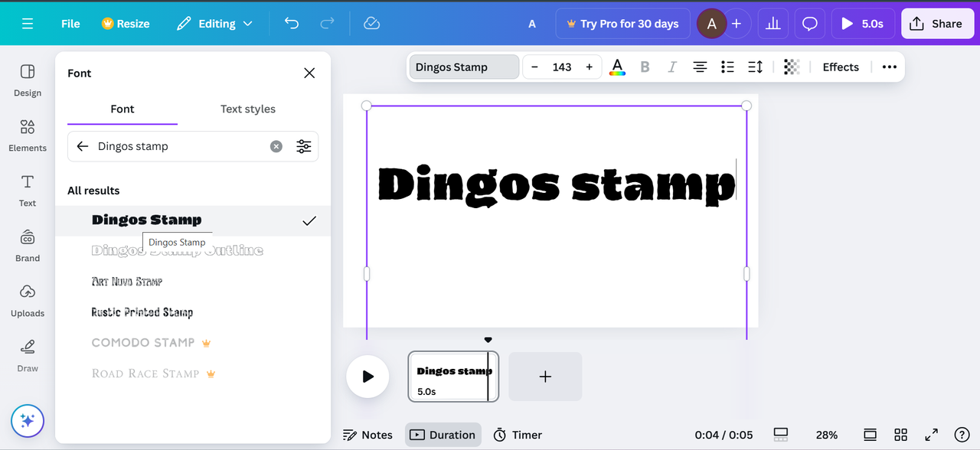Open the zoom level 28%
This screenshot has height=450, width=980.
826,435
